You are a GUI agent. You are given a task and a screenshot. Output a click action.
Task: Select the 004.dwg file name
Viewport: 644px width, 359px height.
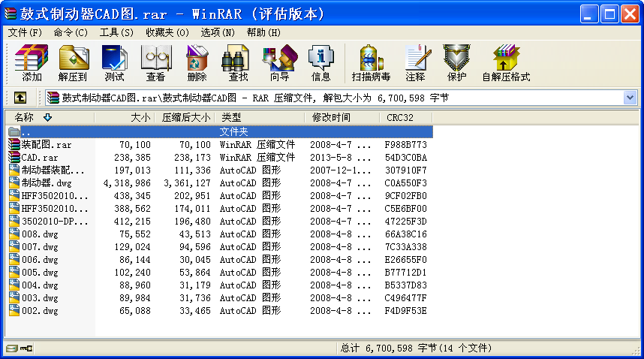coord(40,285)
